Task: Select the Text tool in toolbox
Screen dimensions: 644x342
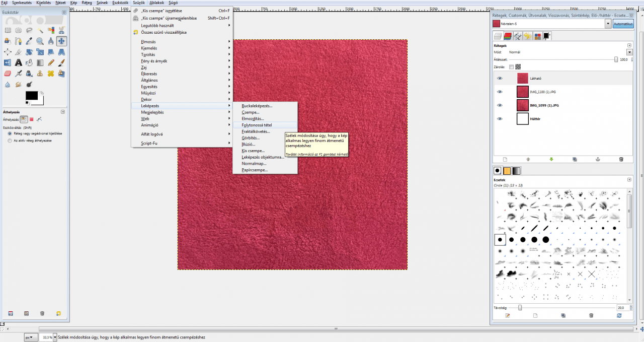Action: coord(18,63)
